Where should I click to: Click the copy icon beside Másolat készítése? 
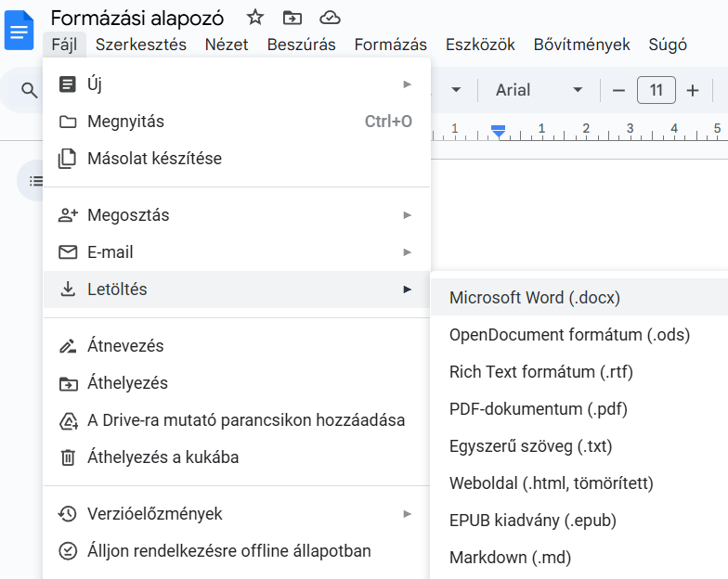[x=67, y=159]
